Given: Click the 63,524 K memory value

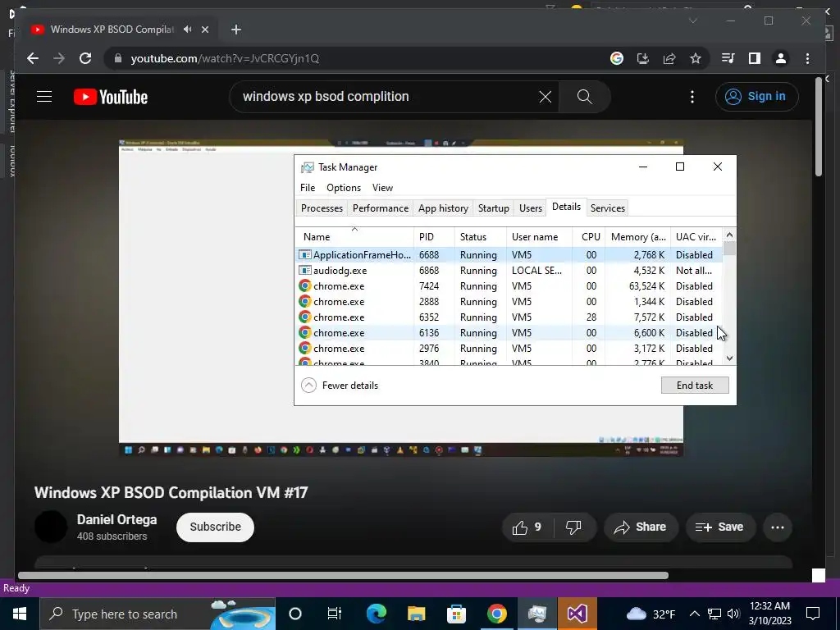Looking at the screenshot, I should click(646, 285).
